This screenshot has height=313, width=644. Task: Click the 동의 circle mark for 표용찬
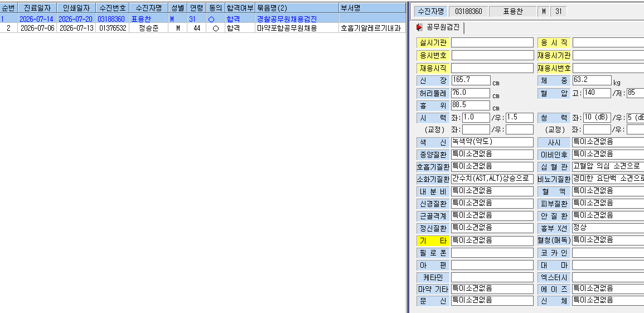point(211,20)
